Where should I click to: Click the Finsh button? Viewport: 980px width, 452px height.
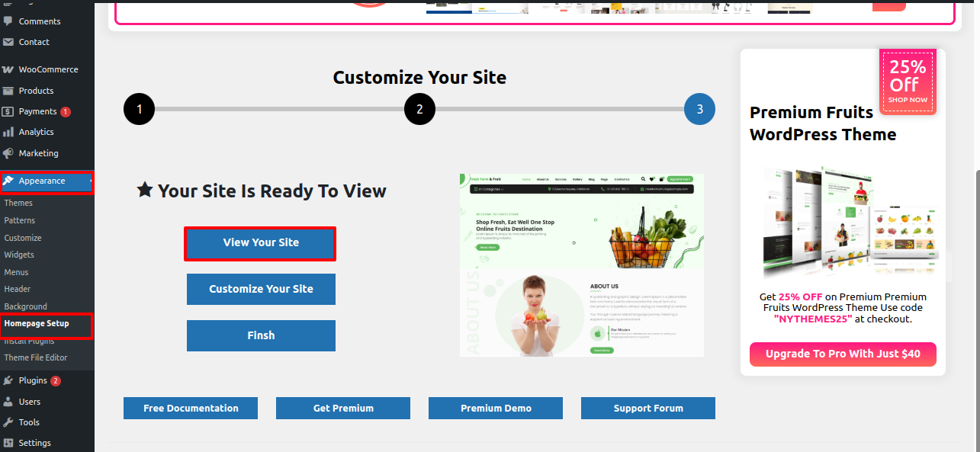click(261, 336)
